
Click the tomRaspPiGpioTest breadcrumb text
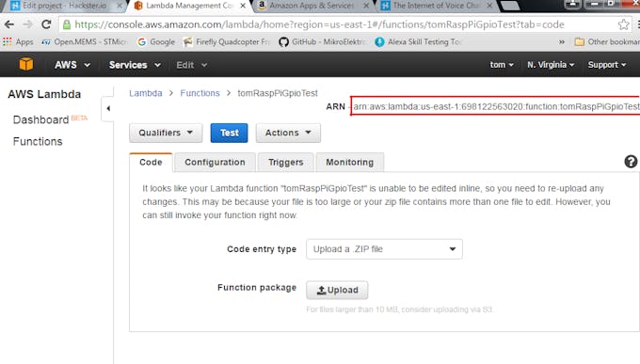(278, 93)
